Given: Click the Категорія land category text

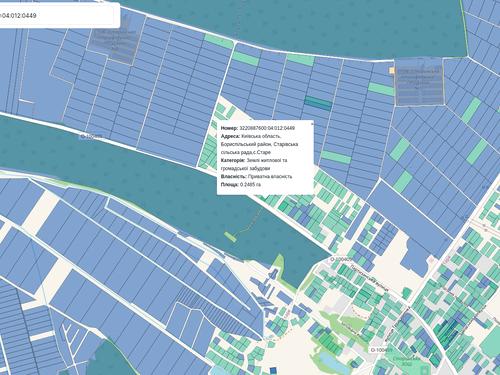Looking at the screenshot, I should click(254, 164).
